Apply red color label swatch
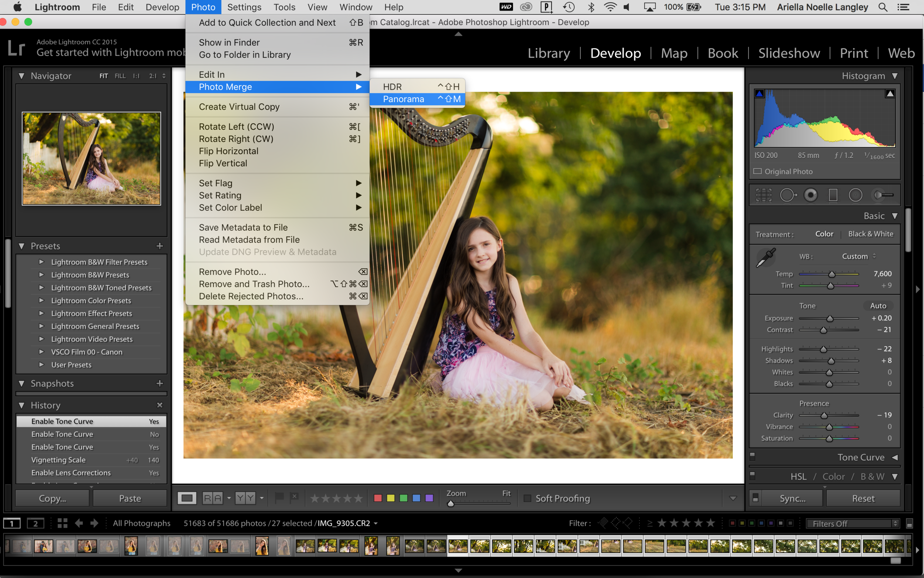This screenshot has width=924, height=578. (377, 498)
